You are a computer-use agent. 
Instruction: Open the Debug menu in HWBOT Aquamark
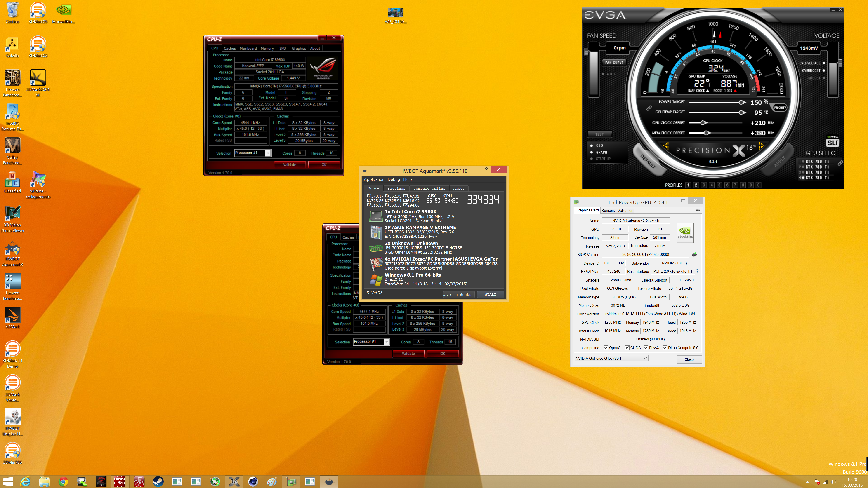point(394,179)
